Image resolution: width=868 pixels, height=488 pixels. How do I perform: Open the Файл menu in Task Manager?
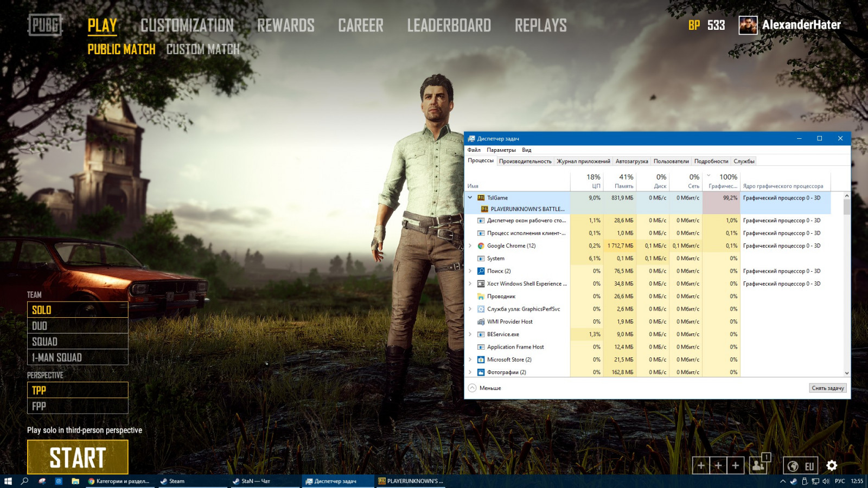[474, 150]
